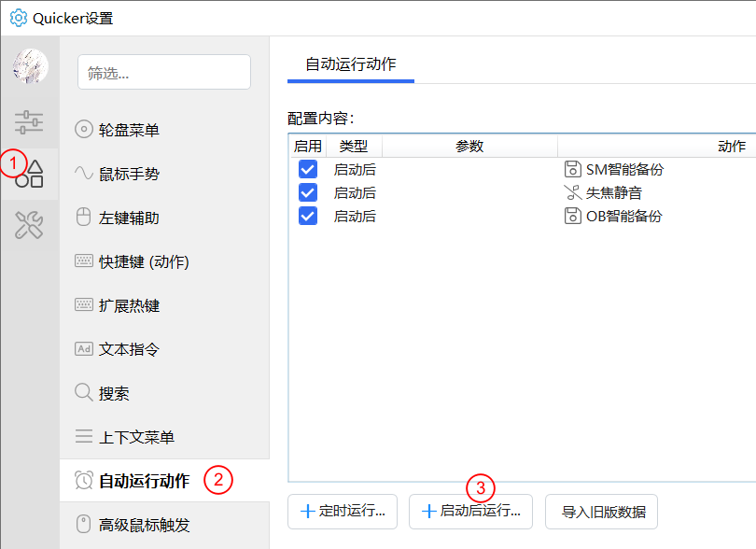This screenshot has width=756, height=549.
Task: Click the 启动后运行 add button
Action: coord(470,512)
